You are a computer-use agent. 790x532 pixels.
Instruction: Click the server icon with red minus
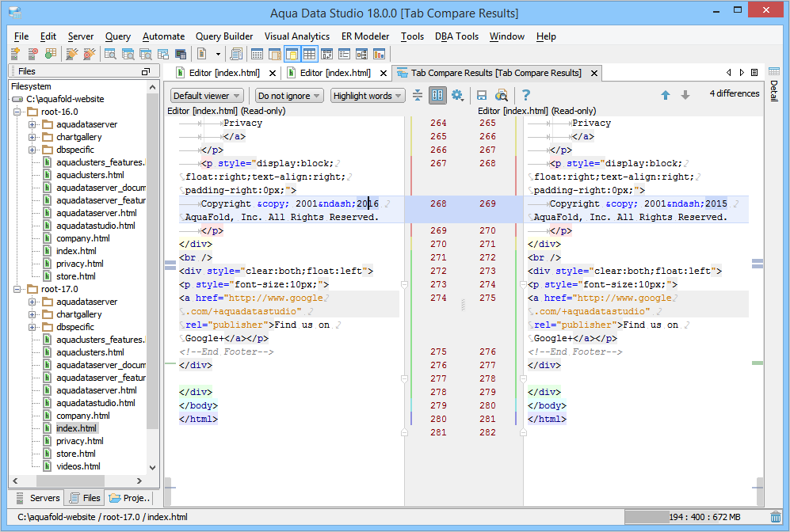pyautogui.click(x=33, y=54)
